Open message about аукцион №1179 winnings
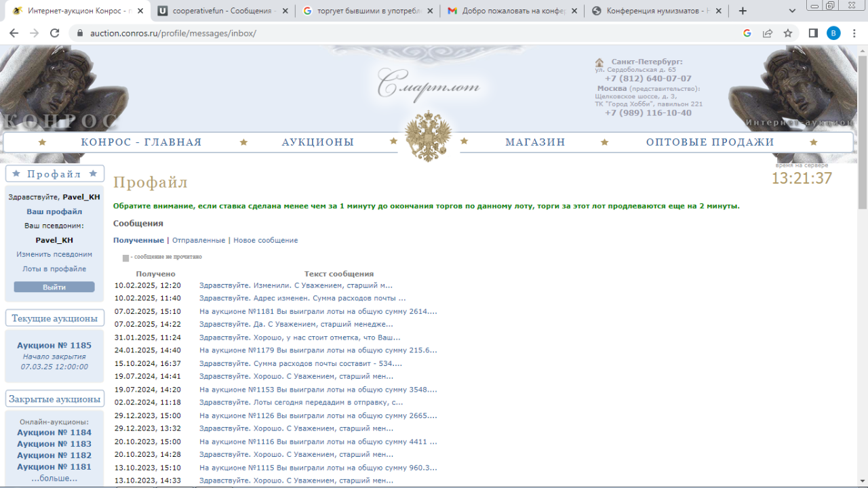 (x=318, y=350)
